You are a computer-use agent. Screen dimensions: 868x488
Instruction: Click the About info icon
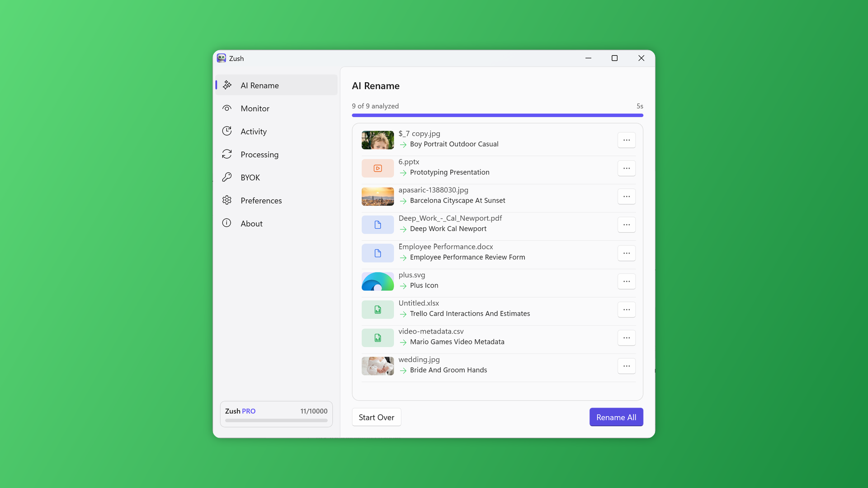tap(227, 223)
